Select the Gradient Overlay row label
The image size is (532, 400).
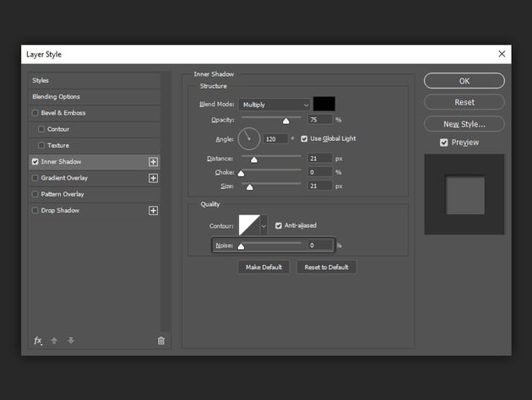point(64,178)
